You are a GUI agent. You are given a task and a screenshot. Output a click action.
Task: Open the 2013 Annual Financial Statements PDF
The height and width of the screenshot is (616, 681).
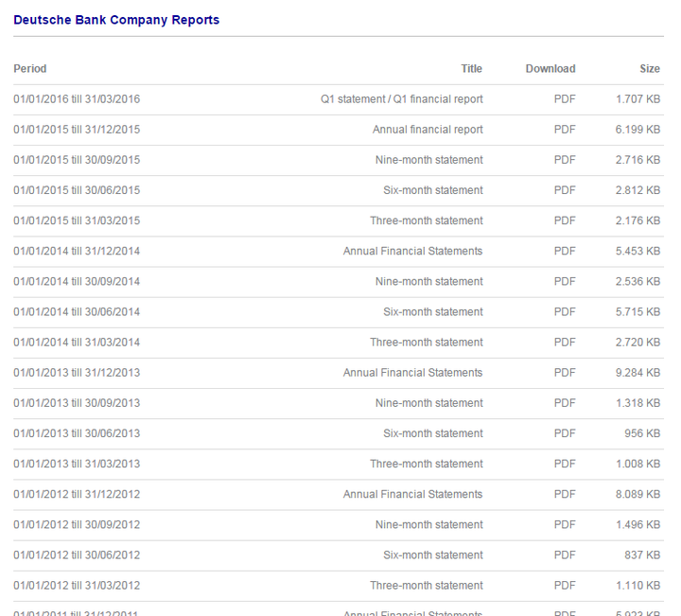(x=565, y=372)
